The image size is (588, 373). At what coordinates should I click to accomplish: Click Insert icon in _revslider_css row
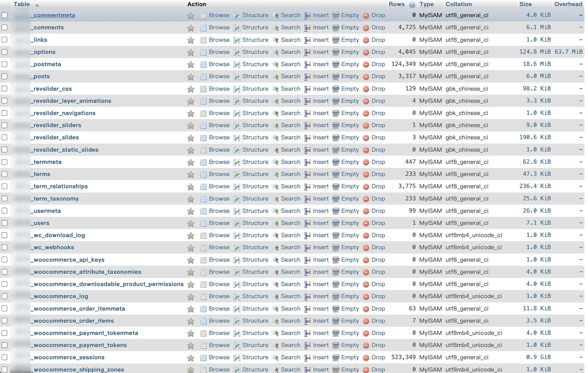point(307,89)
